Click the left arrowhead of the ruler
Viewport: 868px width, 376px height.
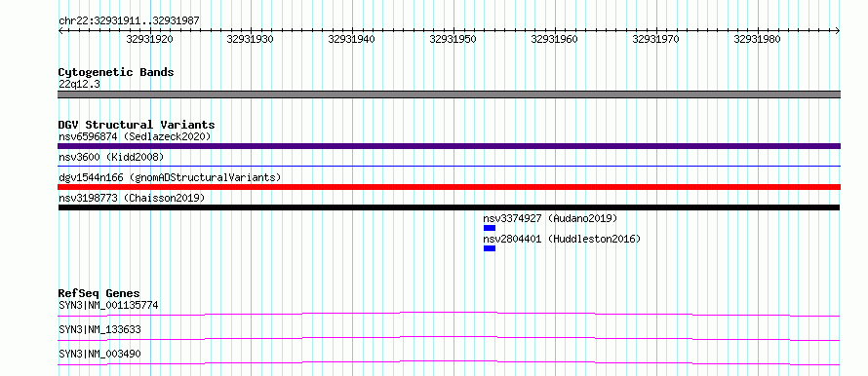(60, 31)
